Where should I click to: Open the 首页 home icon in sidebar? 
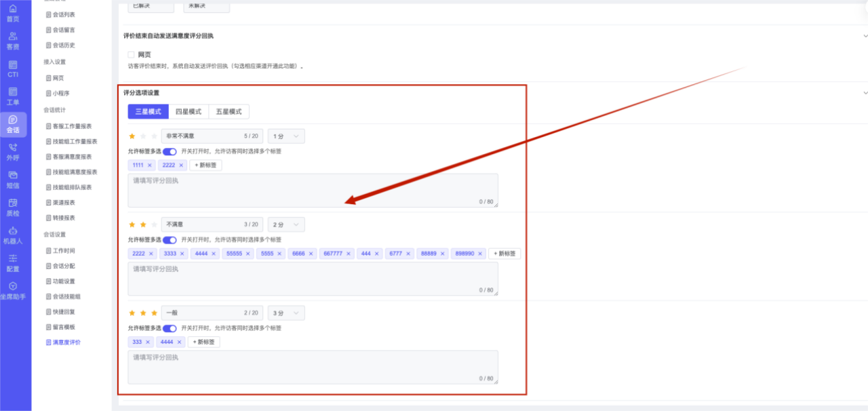pyautogui.click(x=13, y=9)
